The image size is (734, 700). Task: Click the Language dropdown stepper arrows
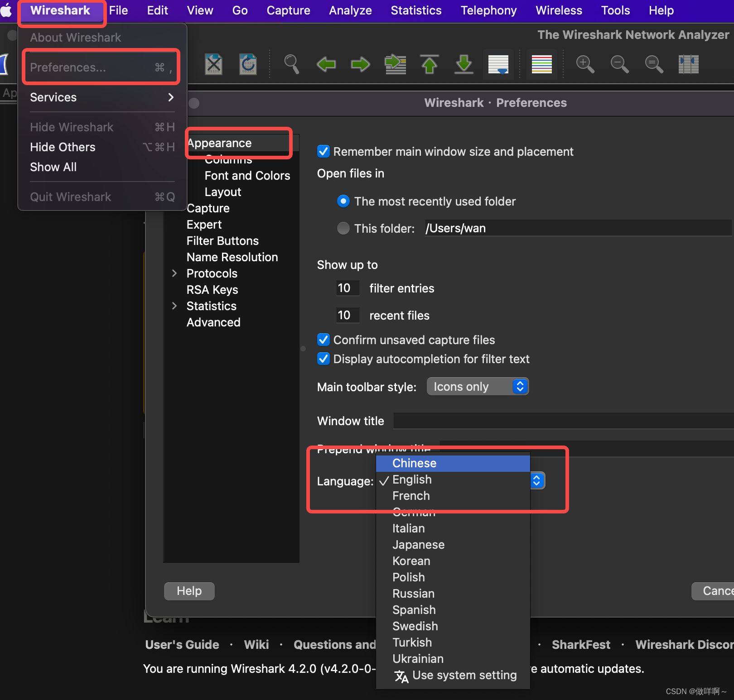[x=537, y=480]
